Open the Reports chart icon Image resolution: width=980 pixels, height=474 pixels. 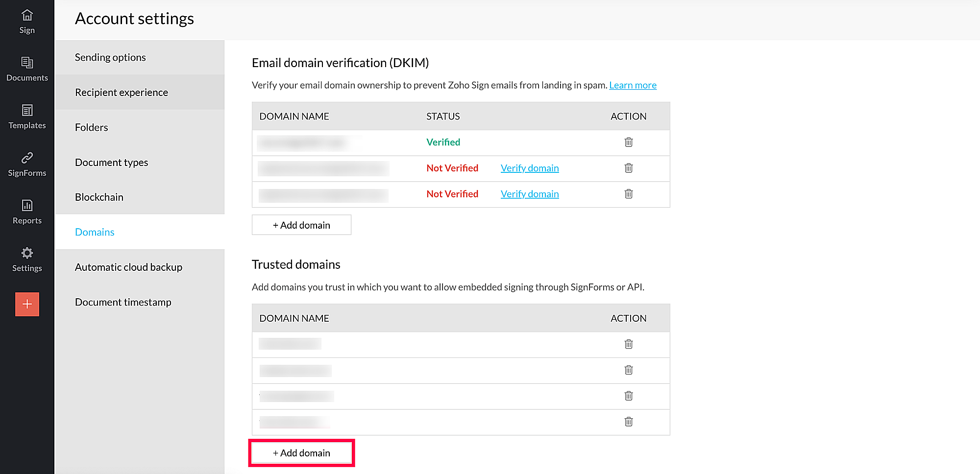click(27, 206)
